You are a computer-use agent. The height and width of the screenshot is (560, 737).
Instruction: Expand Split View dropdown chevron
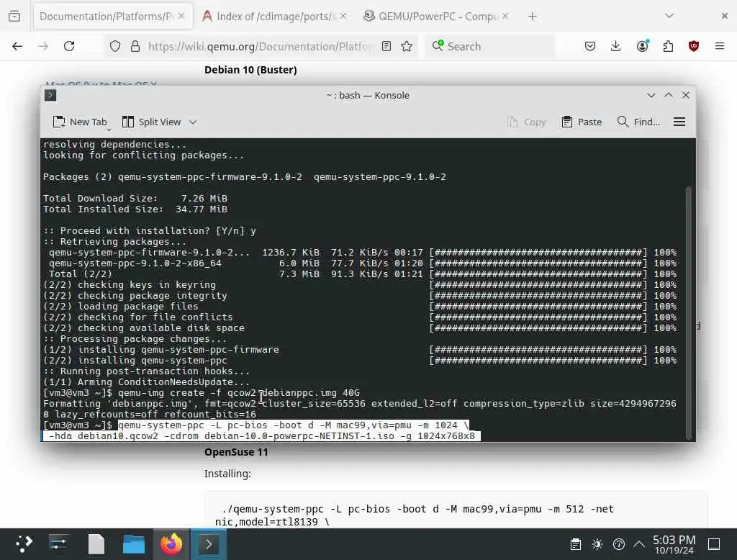pyautogui.click(x=193, y=122)
